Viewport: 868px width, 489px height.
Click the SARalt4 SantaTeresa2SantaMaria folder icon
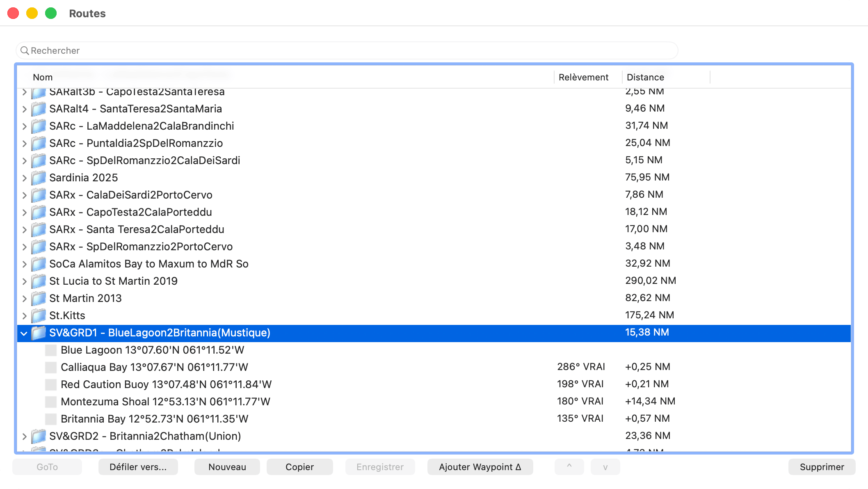[39, 109]
